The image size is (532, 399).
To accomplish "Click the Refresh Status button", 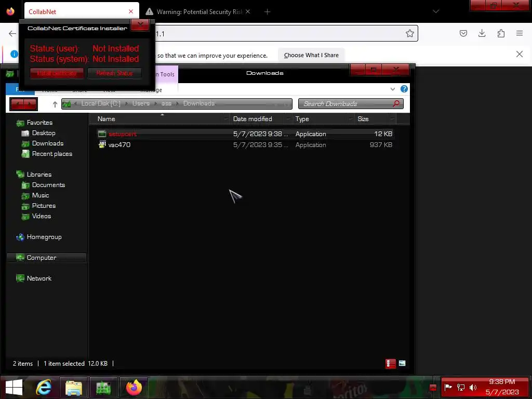I will click(114, 73).
